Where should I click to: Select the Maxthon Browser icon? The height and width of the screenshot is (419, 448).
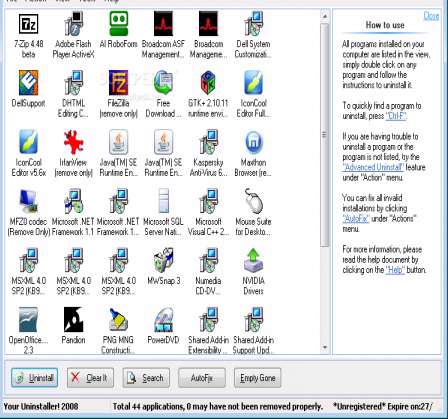pos(253,142)
